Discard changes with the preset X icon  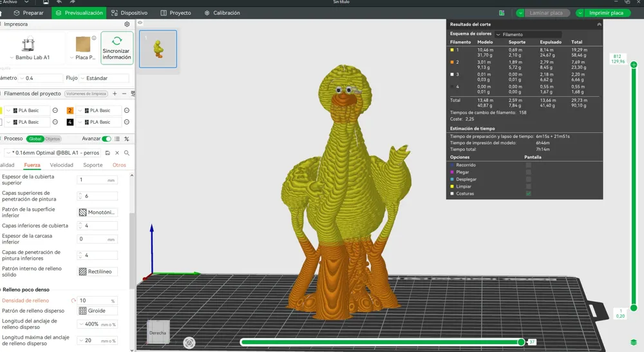[117, 153]
